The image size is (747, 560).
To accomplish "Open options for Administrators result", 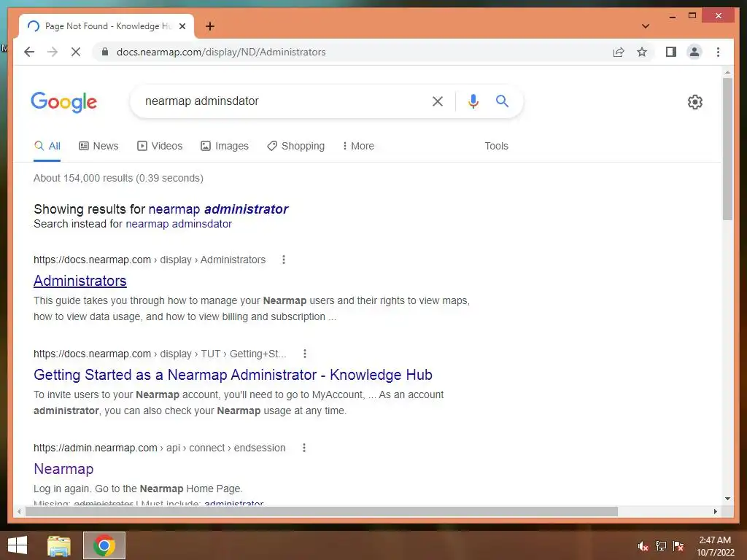I will coord(284,260).
